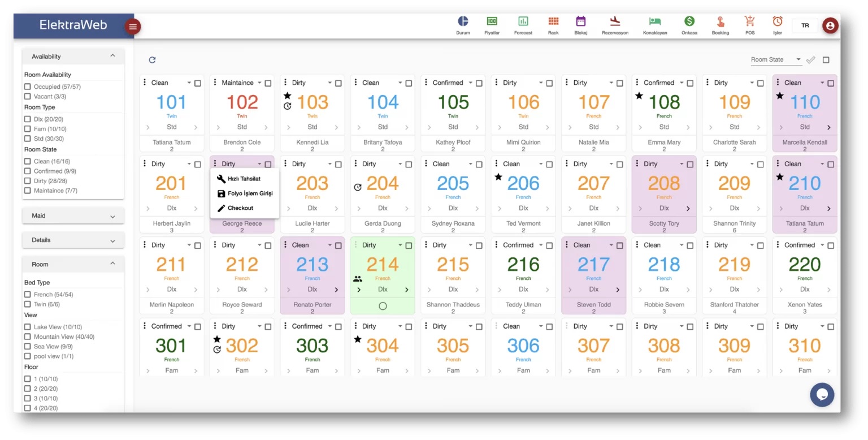Select Checkout from the context menu

240,208
